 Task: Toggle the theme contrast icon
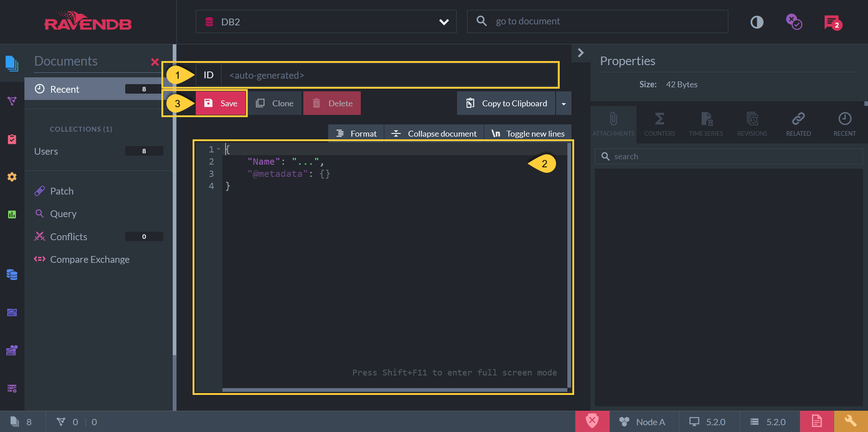[x=757, y=22]
